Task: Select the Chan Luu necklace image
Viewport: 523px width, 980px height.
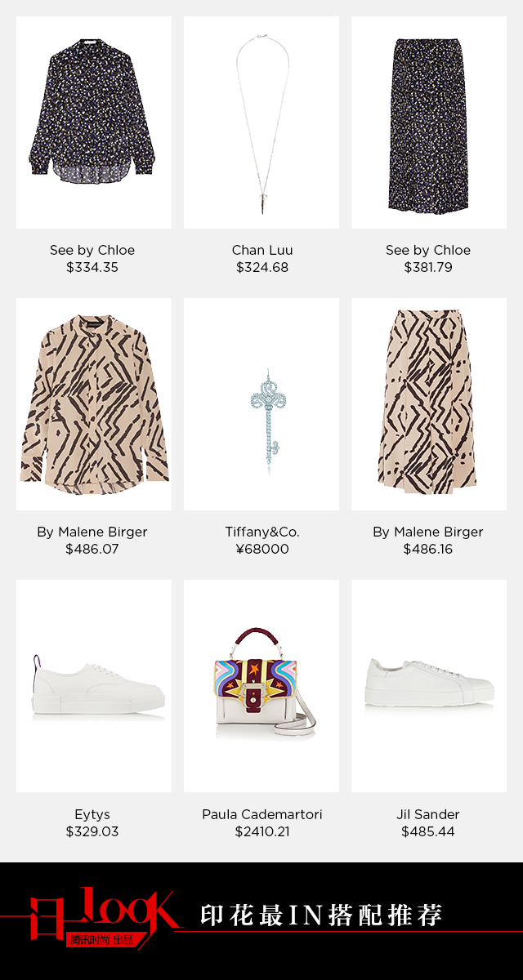Action: [x=261, y=122]
